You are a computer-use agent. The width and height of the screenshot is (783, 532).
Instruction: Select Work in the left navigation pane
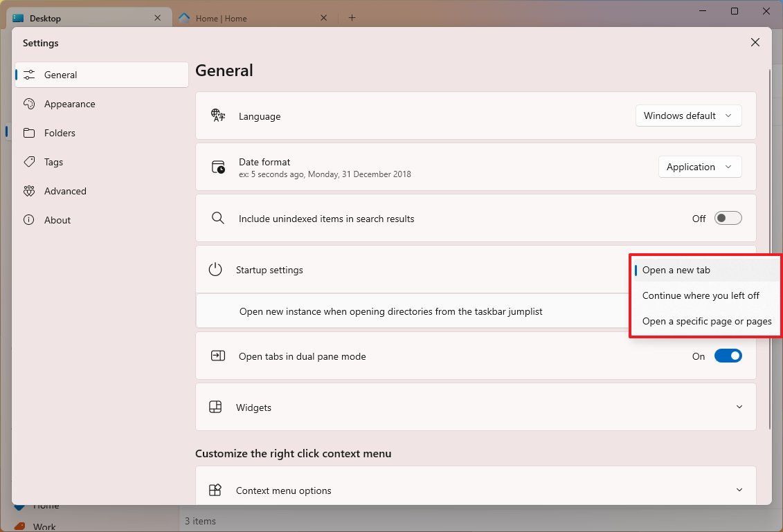[44, 526]
